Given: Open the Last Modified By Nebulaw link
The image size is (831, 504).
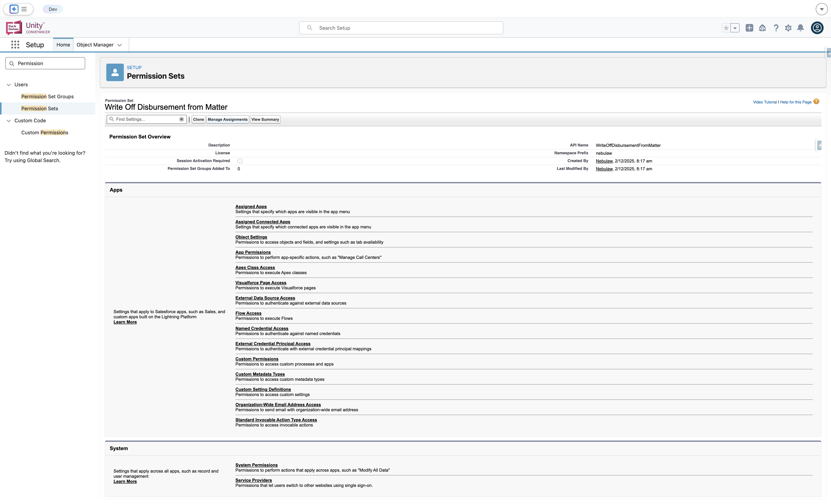Looking at the screenshot, I should [604, 169].
